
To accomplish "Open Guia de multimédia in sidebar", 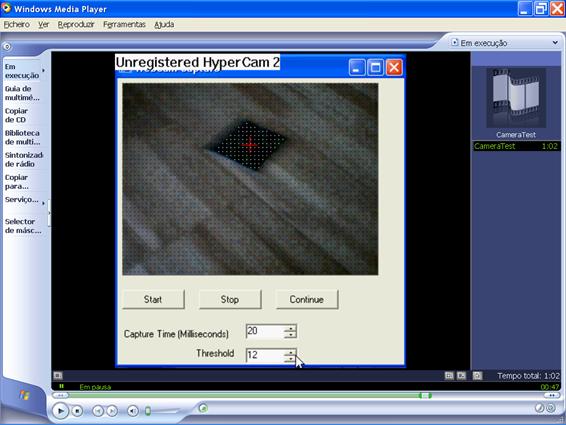I will [22, 93].
